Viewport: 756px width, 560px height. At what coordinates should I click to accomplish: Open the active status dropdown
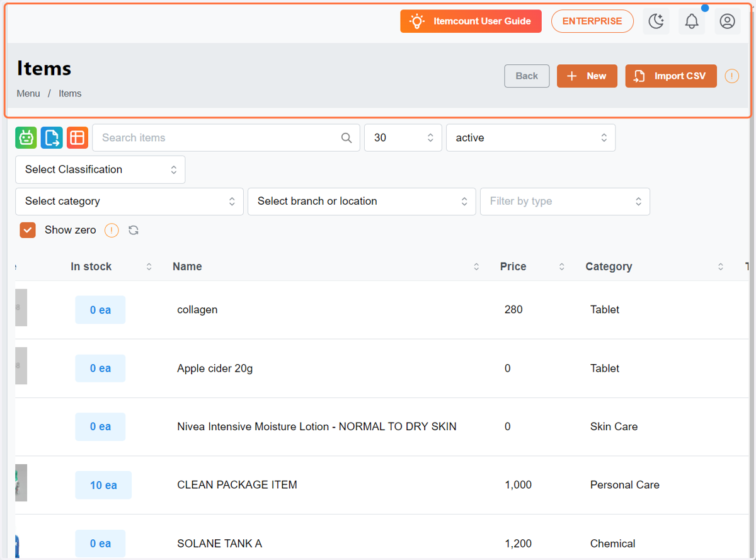tap(530, 138)
